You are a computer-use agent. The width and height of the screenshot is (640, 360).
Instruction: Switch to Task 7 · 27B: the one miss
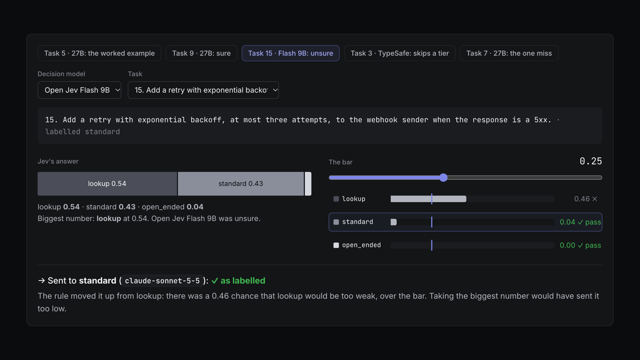[509, 53]
